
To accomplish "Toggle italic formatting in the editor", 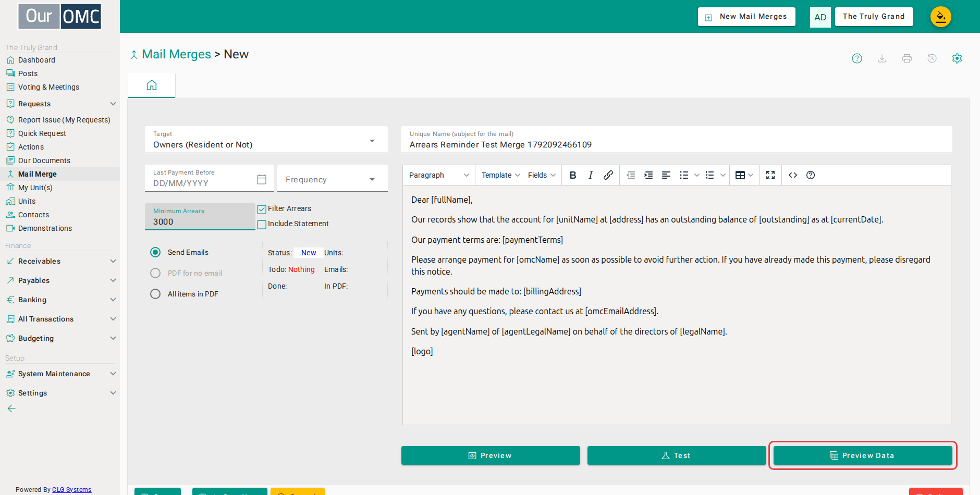I will [x=591, y=175].
